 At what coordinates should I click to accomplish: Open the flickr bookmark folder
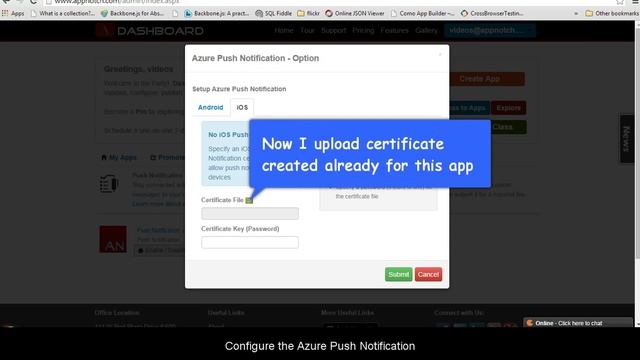[x=308, y=13]
